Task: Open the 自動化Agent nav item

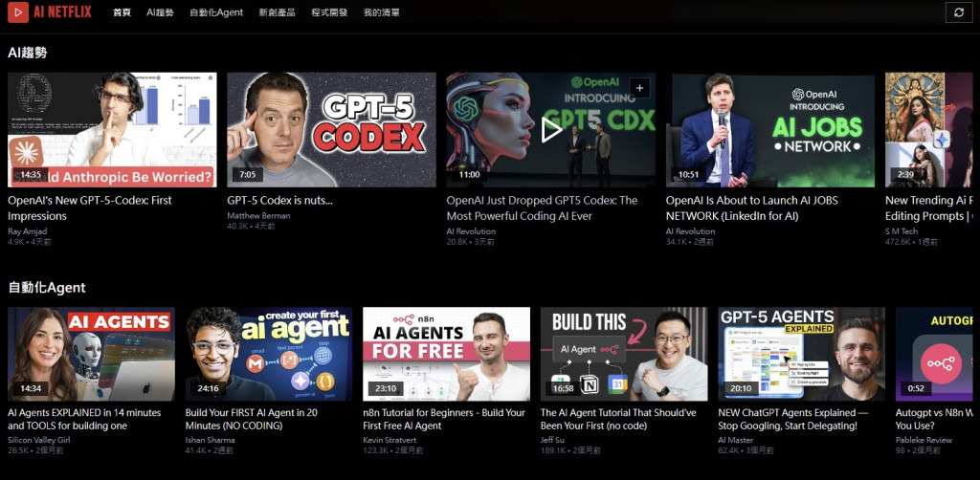Action: pyautogui.click(x=216, y=12)
